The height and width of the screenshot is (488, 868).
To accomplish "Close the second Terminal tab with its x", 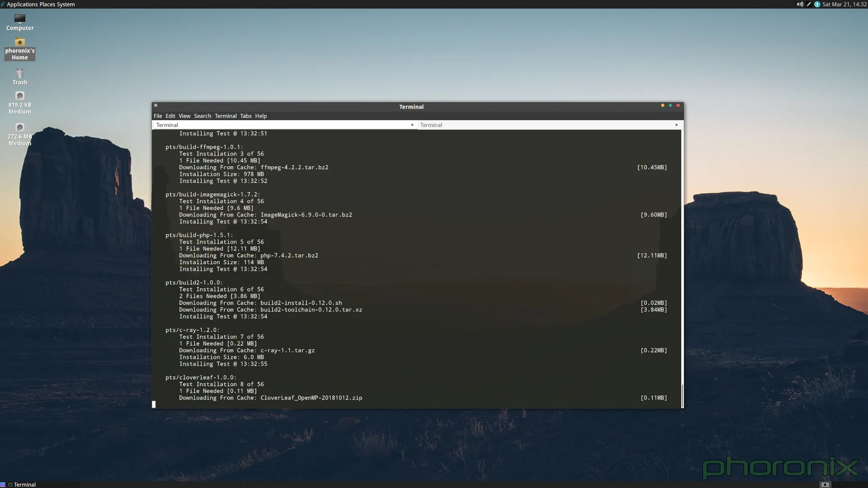I will coord(676,125).
